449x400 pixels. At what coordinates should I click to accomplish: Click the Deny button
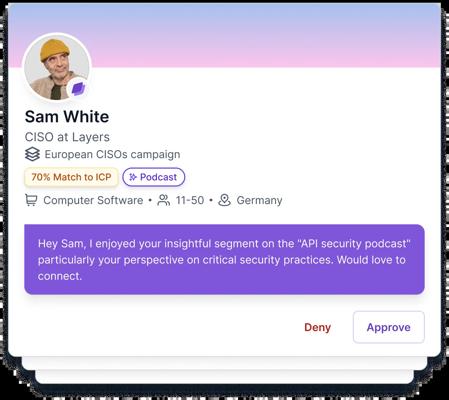click(317, 327)
